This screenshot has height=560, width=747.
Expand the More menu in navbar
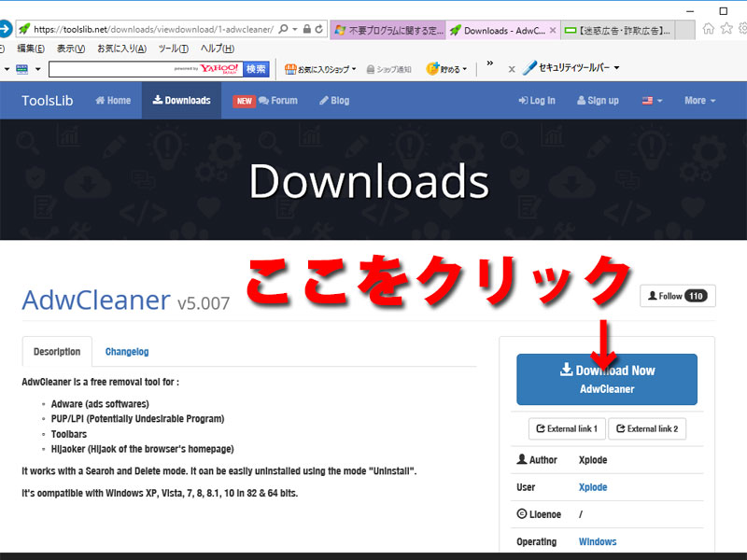699,101
